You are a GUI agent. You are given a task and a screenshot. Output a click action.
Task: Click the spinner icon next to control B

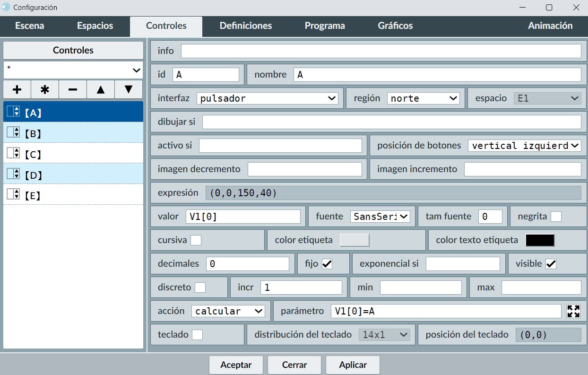pyautogui.click(x=13, y=133)
